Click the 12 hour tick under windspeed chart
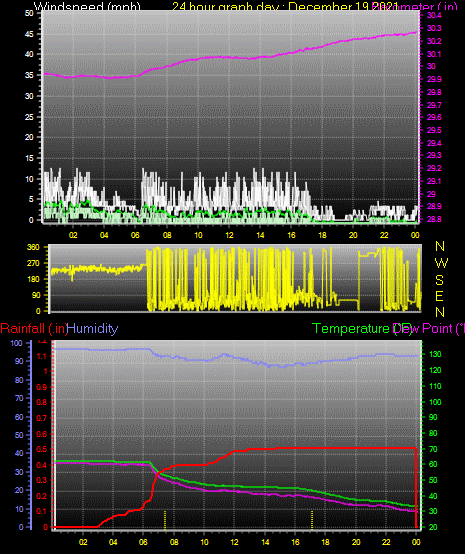465x554 pixels. 229,235
